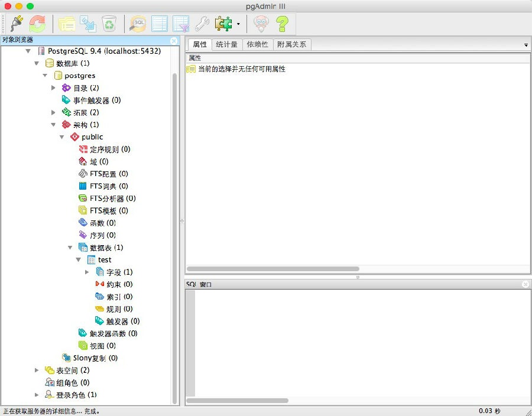Switch to the 属性 tab
Screen dimensions: 532x416
coord(200,44)
